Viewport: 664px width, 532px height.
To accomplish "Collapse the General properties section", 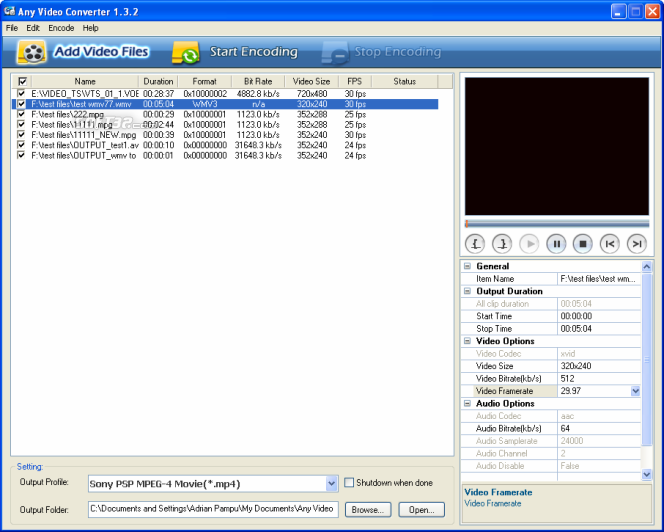I will tap(468, 266).
